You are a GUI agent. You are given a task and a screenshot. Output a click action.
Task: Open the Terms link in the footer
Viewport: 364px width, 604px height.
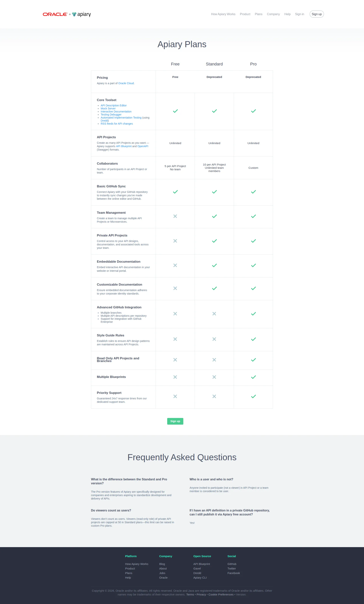[190, 595]
